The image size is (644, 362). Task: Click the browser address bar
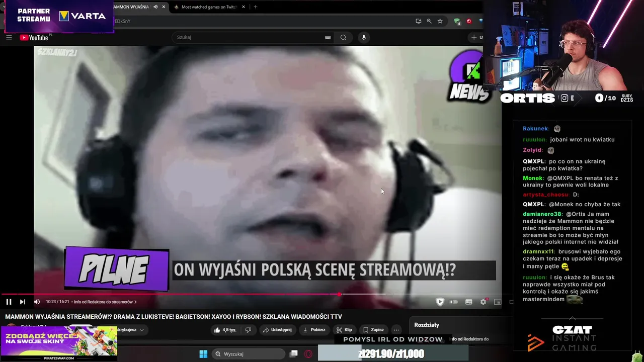click(x=262, y=21)
